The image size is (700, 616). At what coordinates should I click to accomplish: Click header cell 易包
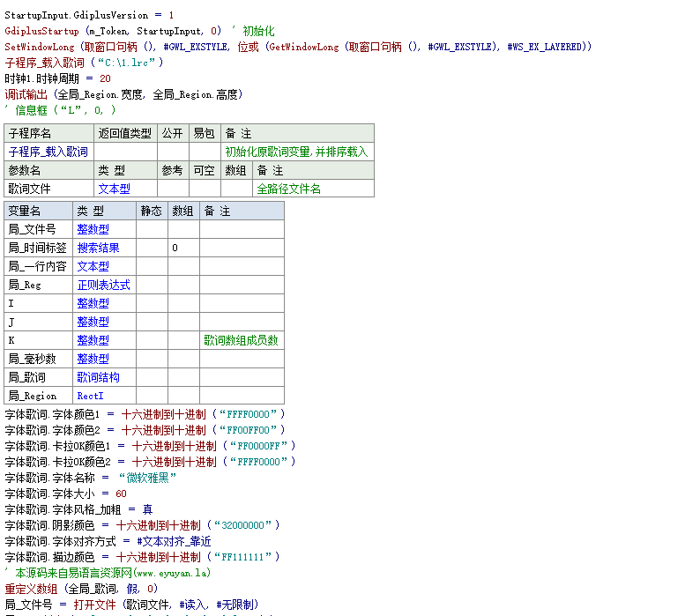205,133
